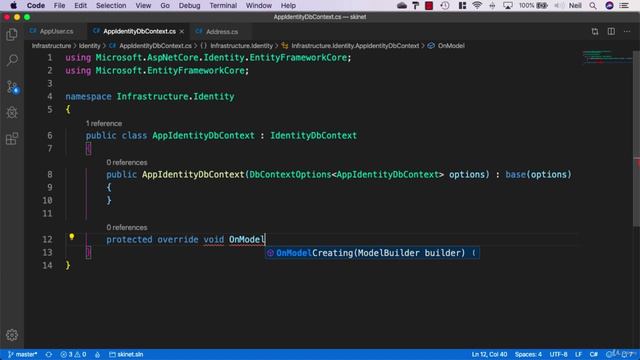
Task: Click line number 11 in gutter
Action: [47, 213]
